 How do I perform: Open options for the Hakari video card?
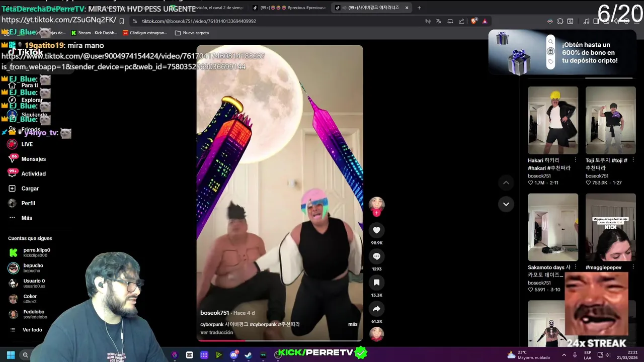[x=576, y=160]
